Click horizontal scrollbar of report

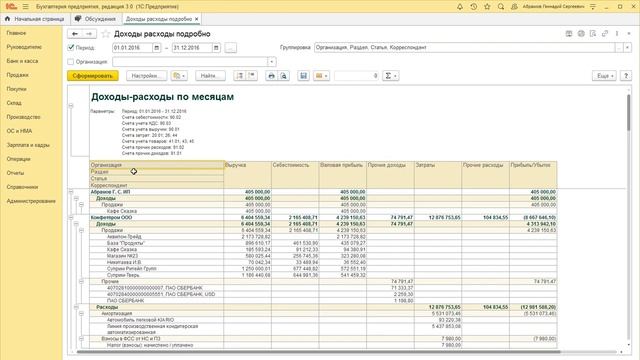(x=318, y=351)
